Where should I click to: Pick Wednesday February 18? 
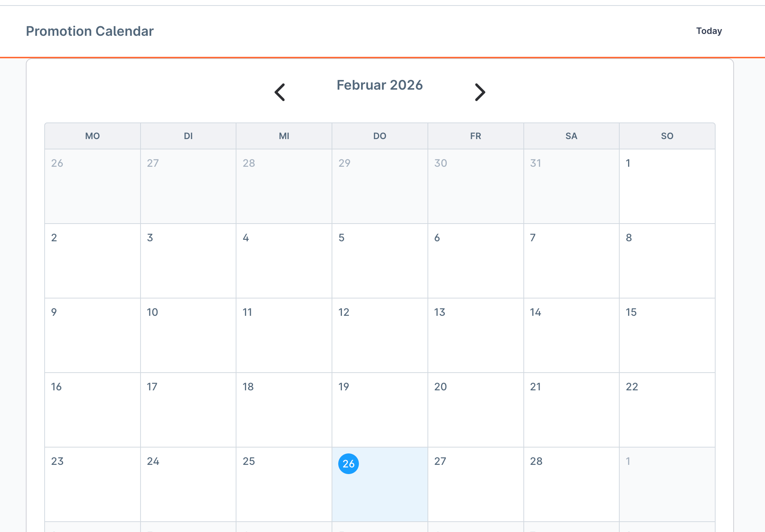tap(284, 410)
